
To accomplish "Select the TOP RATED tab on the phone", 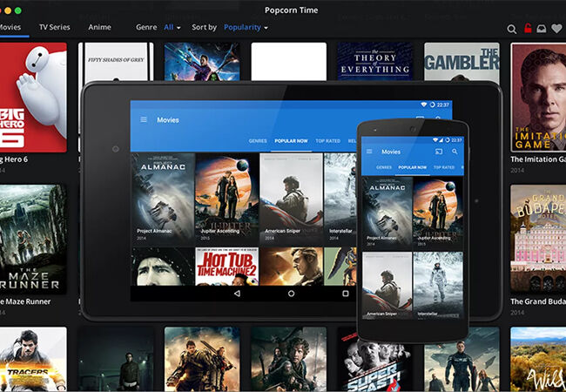I will 444,167.
